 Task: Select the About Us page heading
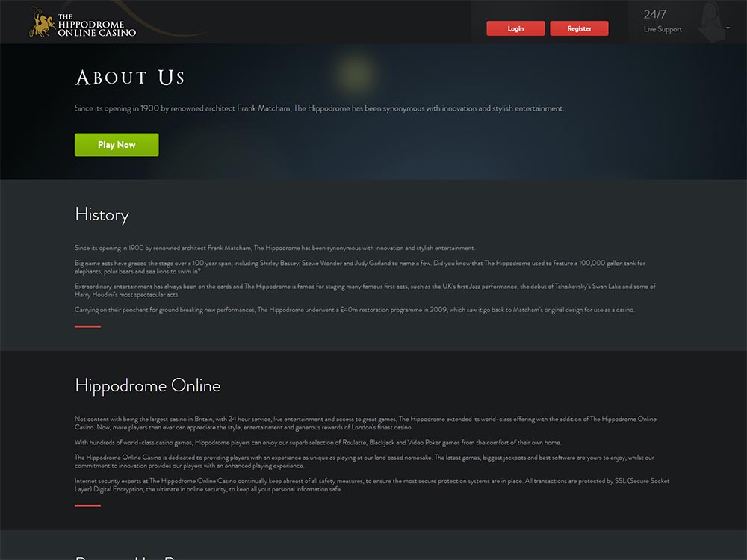tap(130, 78)
